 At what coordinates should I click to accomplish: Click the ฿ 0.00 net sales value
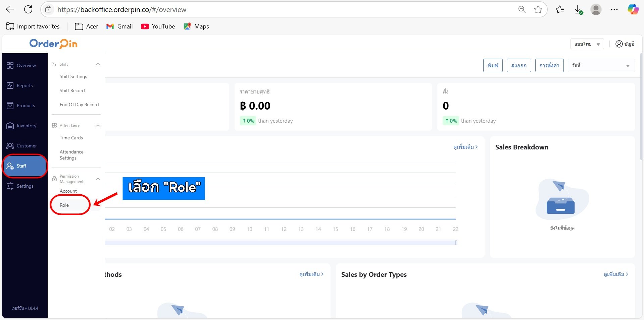pyautogui.click(x=255, y=106)
